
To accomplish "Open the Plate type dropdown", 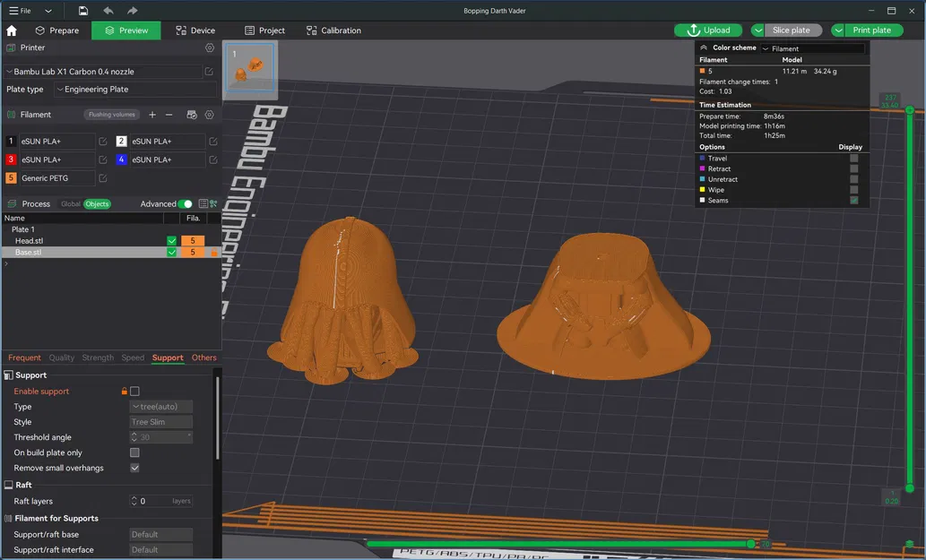I will click(134, 90).
